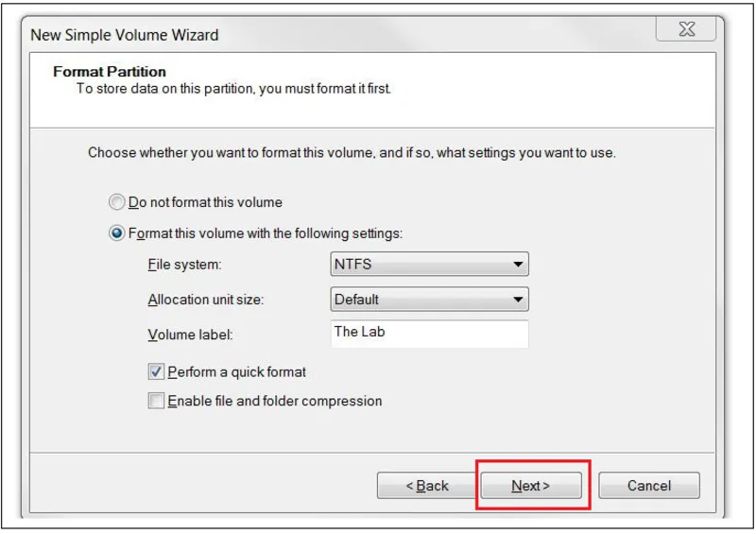This screenshot has height=534, width=756.
Task: Click the "Volume label:" caption text
Action: (190, 335)
